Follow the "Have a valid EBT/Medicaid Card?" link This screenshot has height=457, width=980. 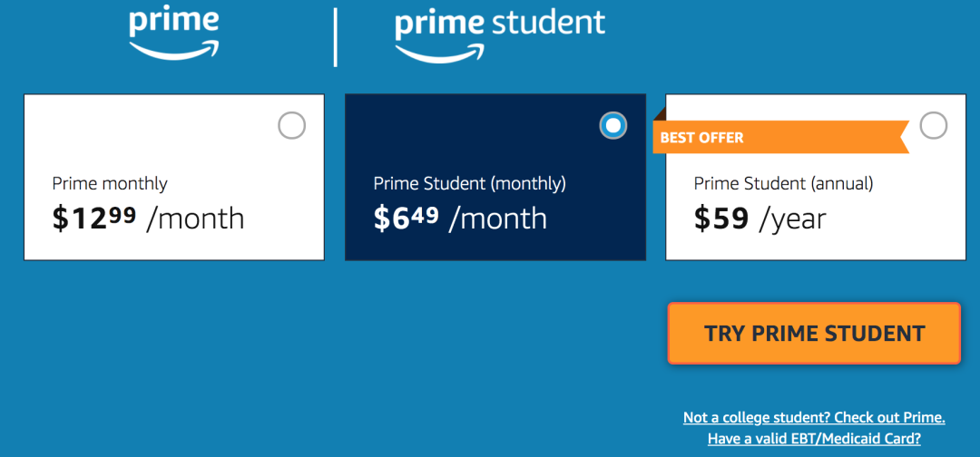814,439
